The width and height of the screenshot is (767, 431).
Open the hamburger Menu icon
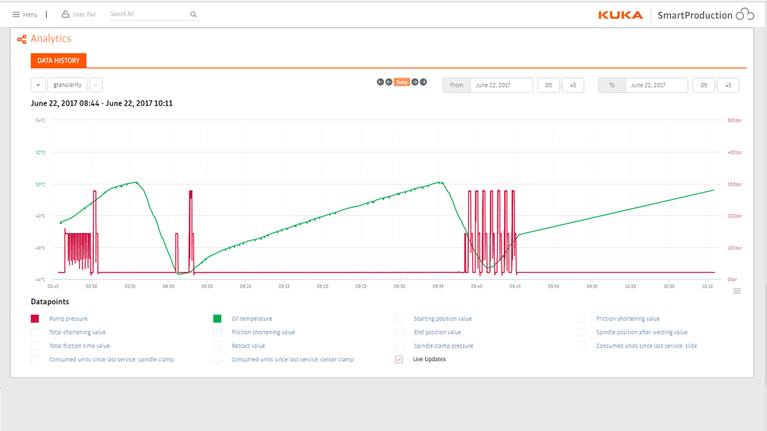coord(15,15)
